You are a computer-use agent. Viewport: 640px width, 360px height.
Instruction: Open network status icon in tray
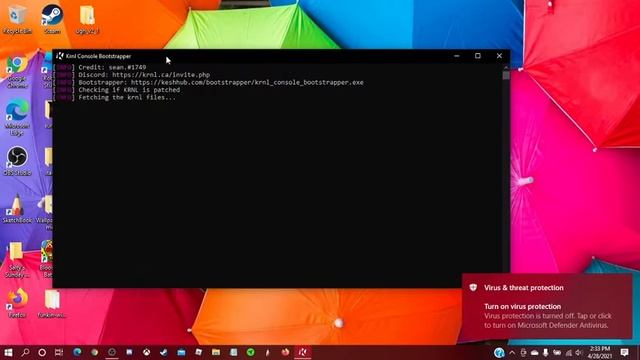point(569,353)
